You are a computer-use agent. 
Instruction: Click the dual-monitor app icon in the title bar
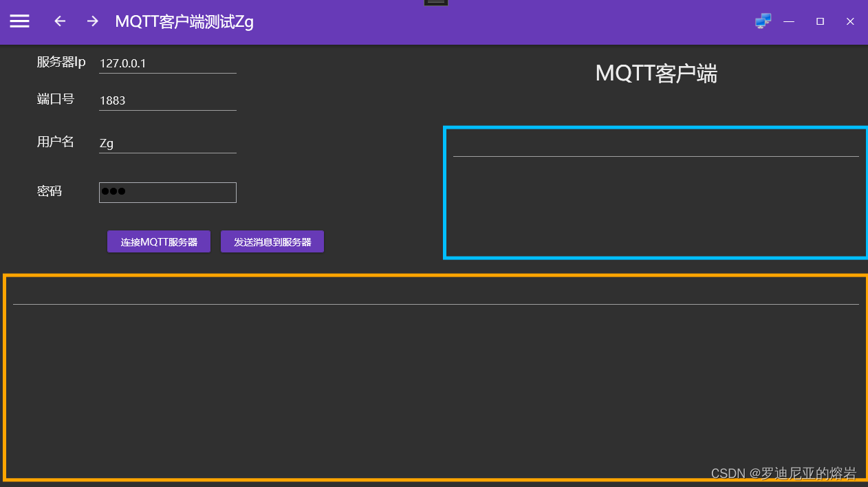pos(763,21)
